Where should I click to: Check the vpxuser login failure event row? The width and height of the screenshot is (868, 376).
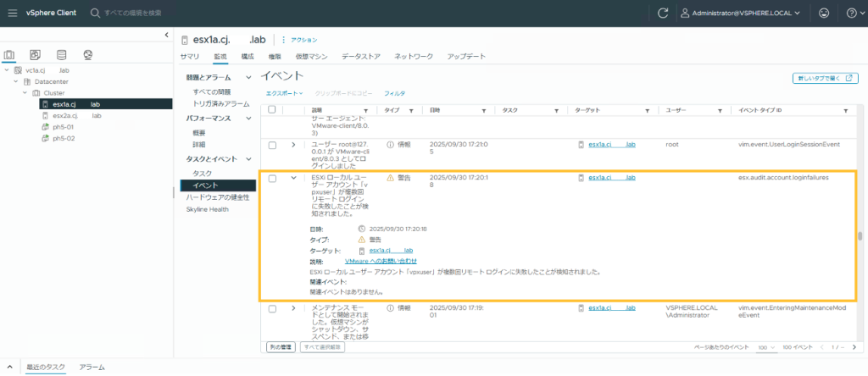272,179
